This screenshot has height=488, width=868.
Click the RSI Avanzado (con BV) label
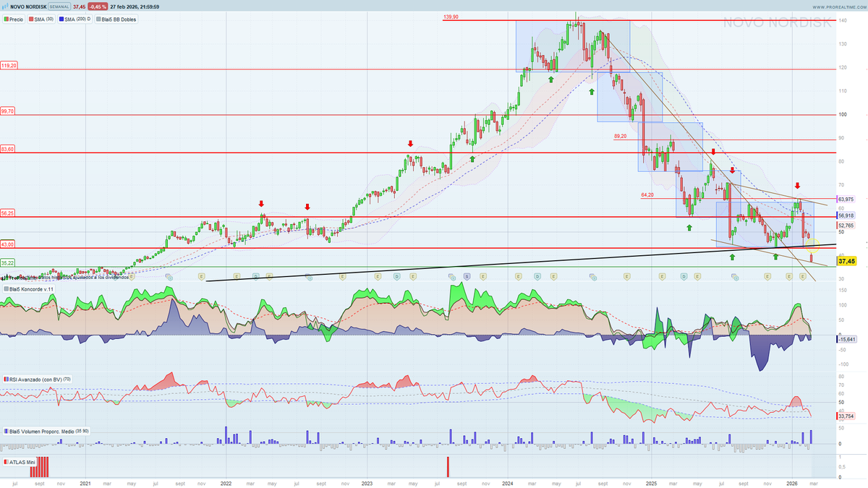coord(36,378)
